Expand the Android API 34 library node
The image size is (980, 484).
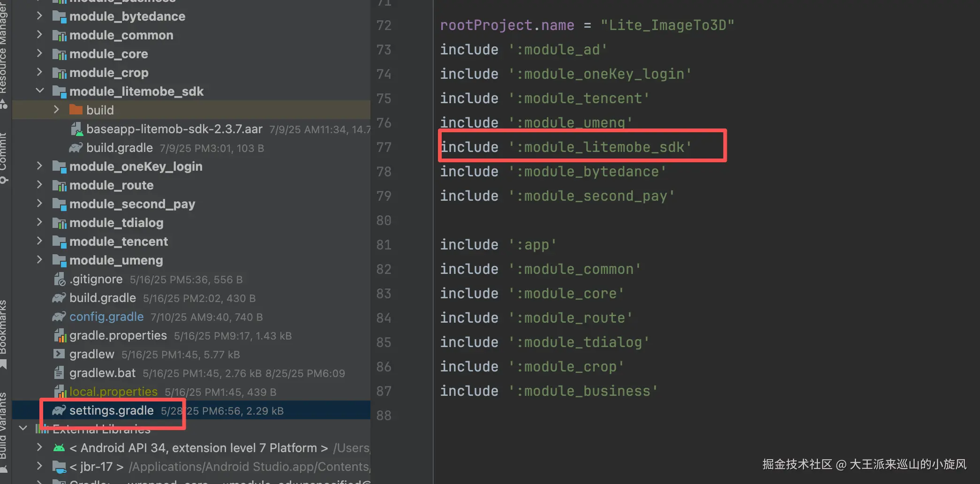(x=40, y=447)
